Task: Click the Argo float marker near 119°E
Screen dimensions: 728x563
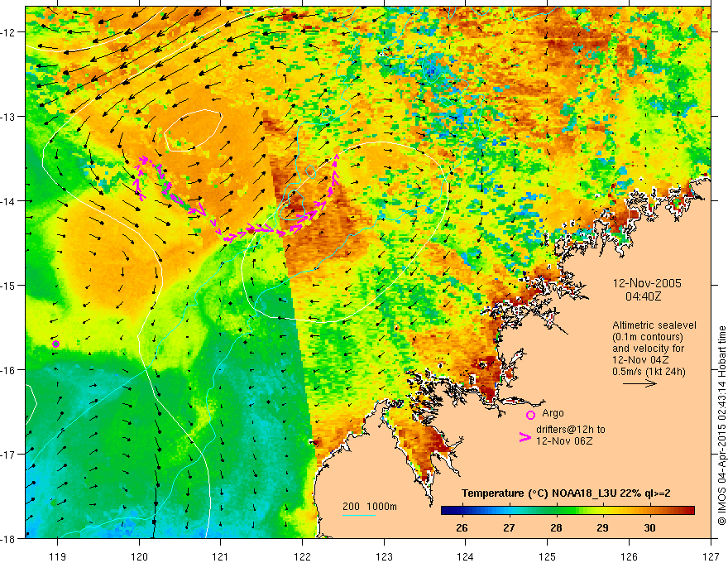Action: (x=55, y=344)
